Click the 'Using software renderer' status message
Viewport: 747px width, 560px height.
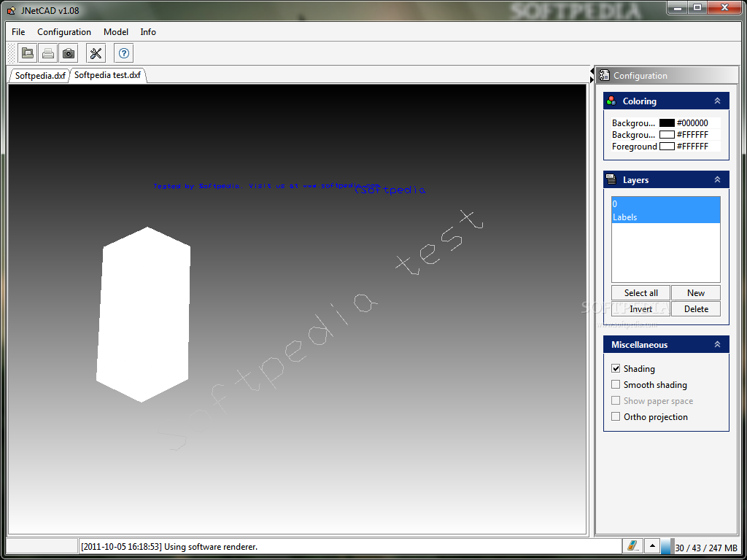[169, 547]
